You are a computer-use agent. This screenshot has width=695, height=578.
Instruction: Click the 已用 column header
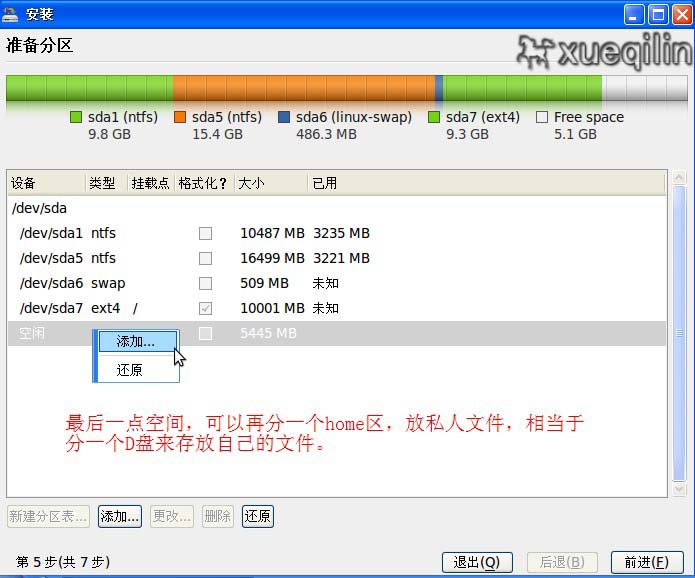coord(486,183)
